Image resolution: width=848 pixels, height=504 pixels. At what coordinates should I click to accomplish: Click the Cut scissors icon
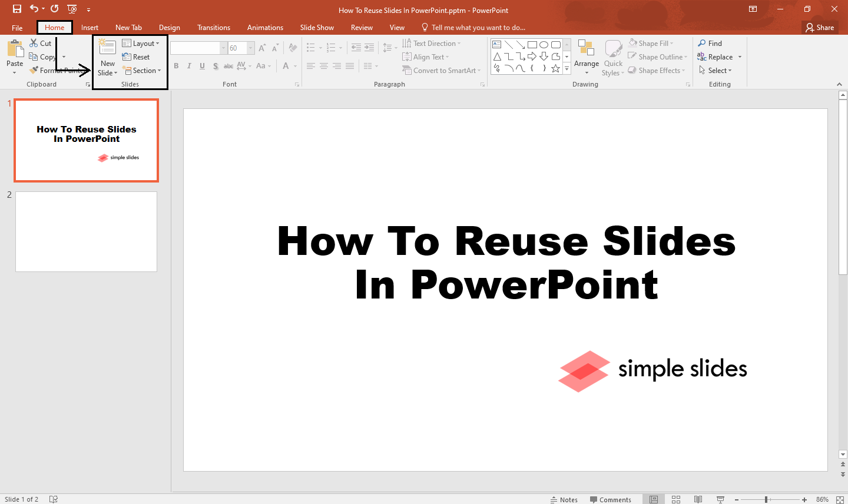[33, 42]
